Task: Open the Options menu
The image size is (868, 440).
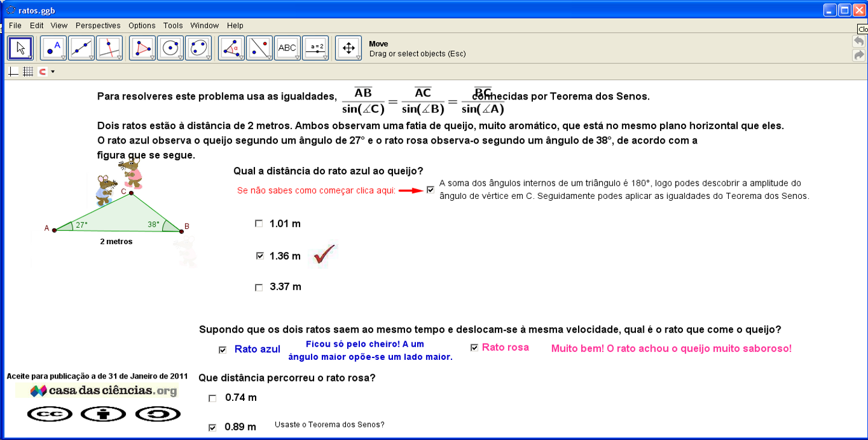Action: coord(142,25)
